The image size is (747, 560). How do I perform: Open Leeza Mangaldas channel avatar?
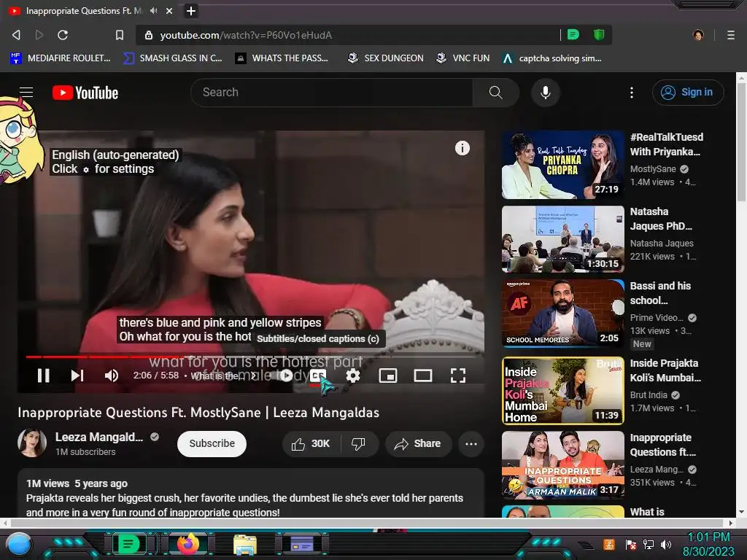(x=32, y=443)
